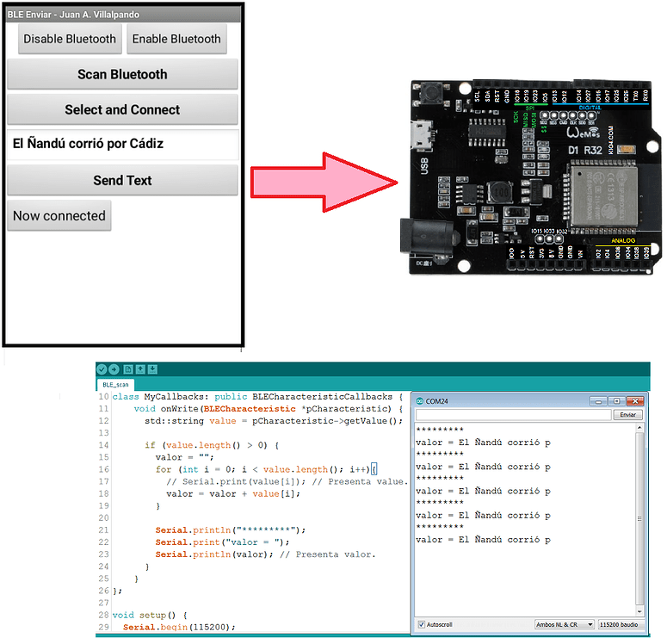
Task: Click the Arduino Verify checkmark icon
Action: point(102,369)
